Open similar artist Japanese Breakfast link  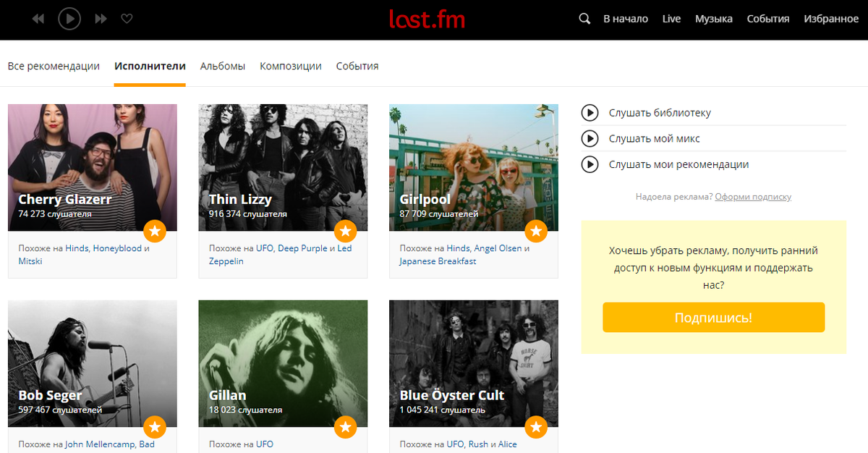(x=438, y=261)
